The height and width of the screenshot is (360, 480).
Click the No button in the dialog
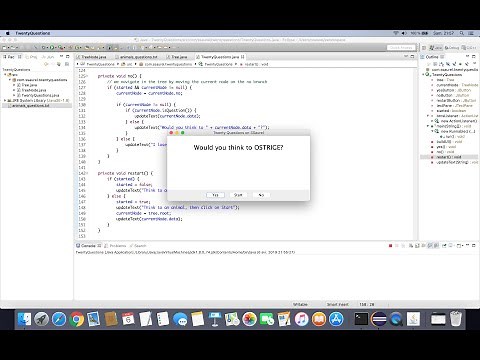tap(261, 195)
